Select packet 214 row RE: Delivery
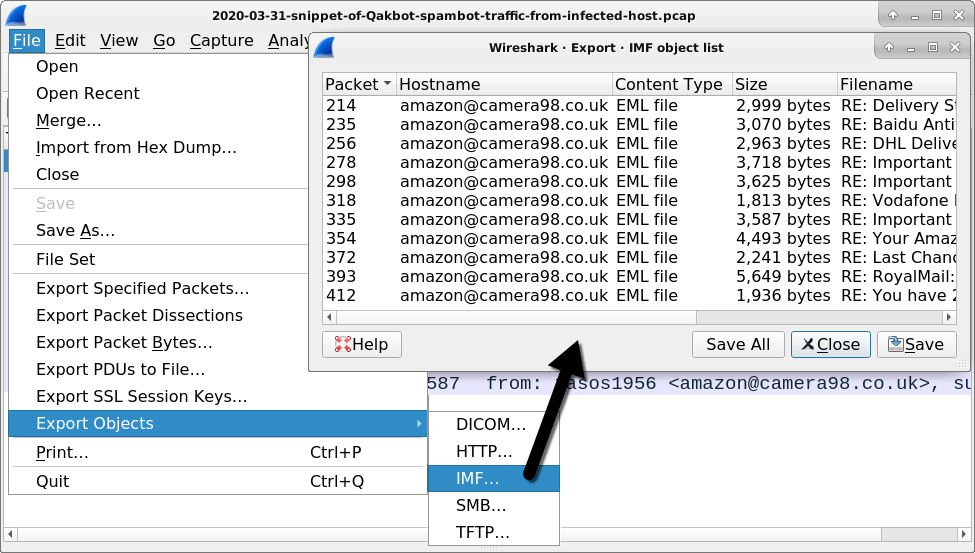975x553 pixels. tap(639, 106)
